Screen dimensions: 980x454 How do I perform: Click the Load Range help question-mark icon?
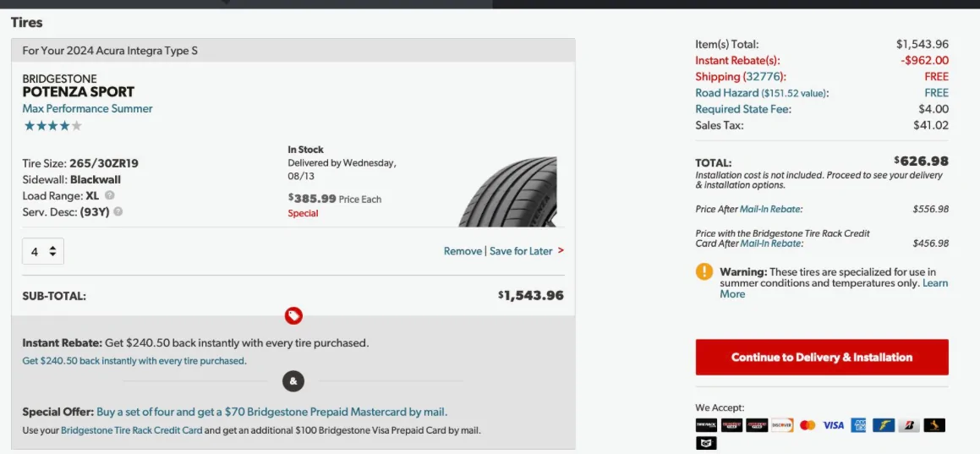tap(110, 196)
